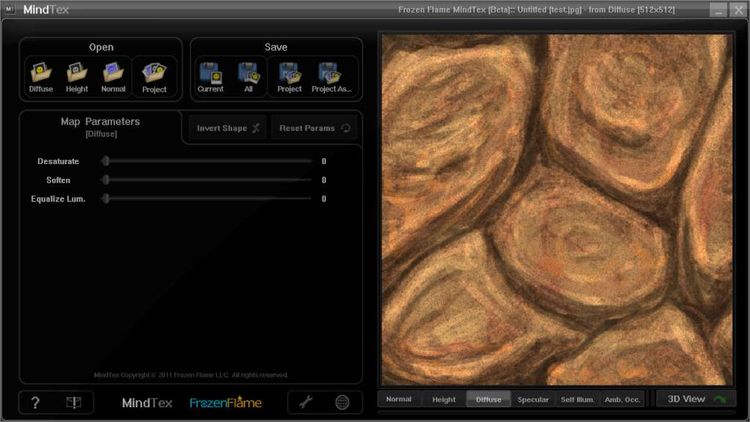Click the MindTex logo at bottom
The height and width of the screenshot is (422, 750).
click(x=147, y=403)
